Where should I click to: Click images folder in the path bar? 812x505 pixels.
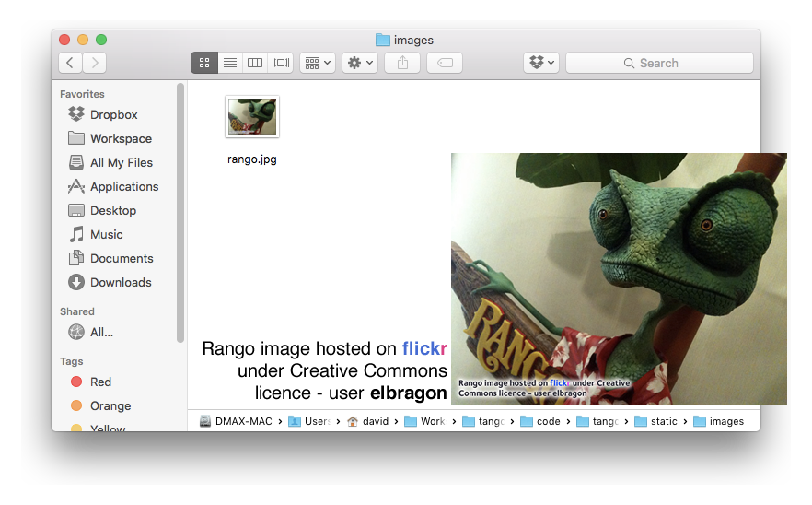point(719,421)
